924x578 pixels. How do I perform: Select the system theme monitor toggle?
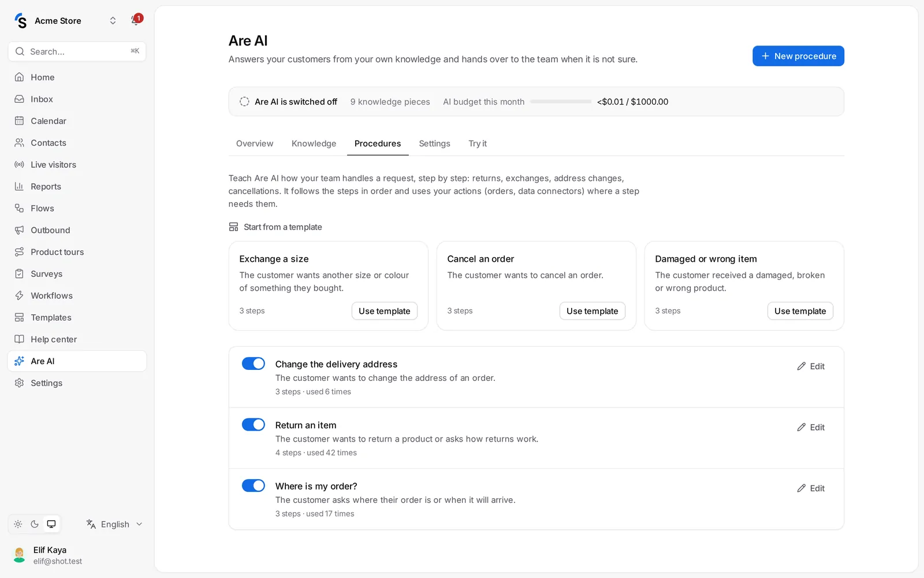click(x=51, y=524)
